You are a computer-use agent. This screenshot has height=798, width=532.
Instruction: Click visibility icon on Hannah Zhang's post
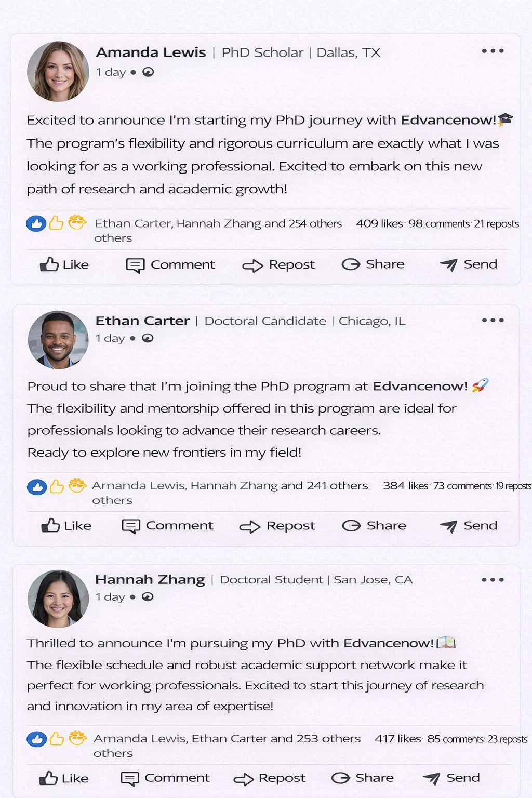(148, 597)
